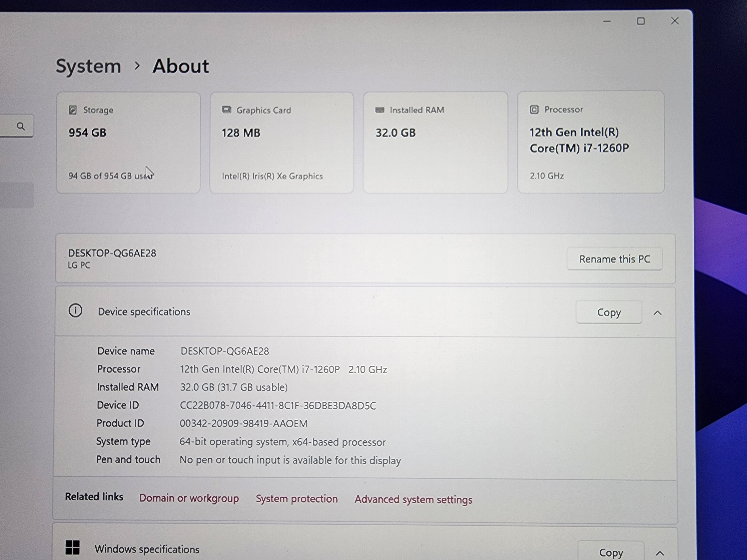Click the DESKTOP-QG6AE28 name in header card
This screenshot has width=747, height=560.
pos(112,253)
